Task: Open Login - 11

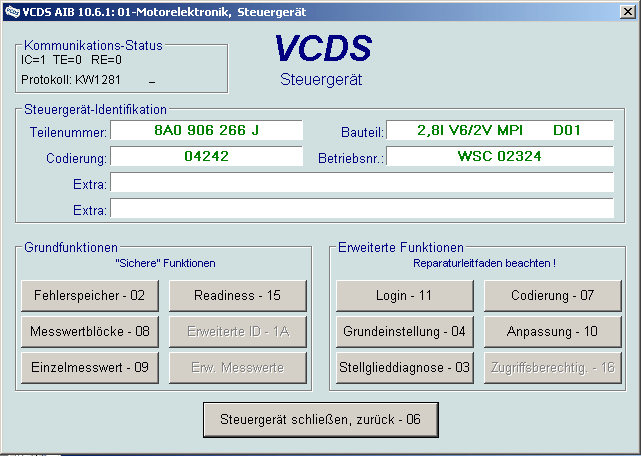Action: tap(405, 296)
